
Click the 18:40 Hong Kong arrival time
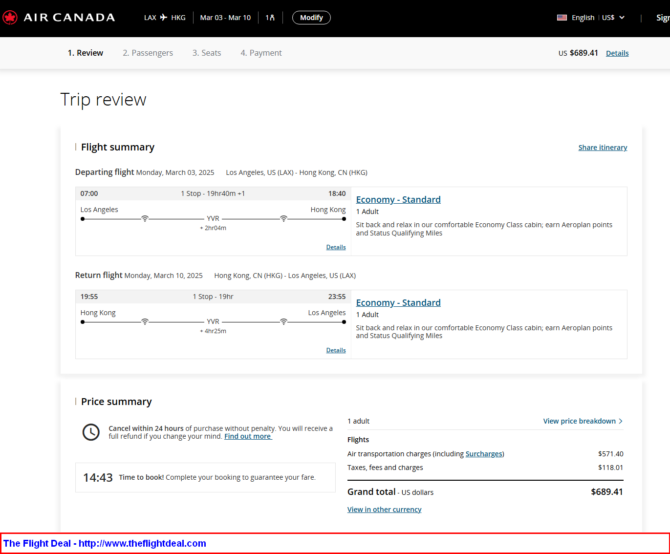pyautogui.click(x=337, y=193)
